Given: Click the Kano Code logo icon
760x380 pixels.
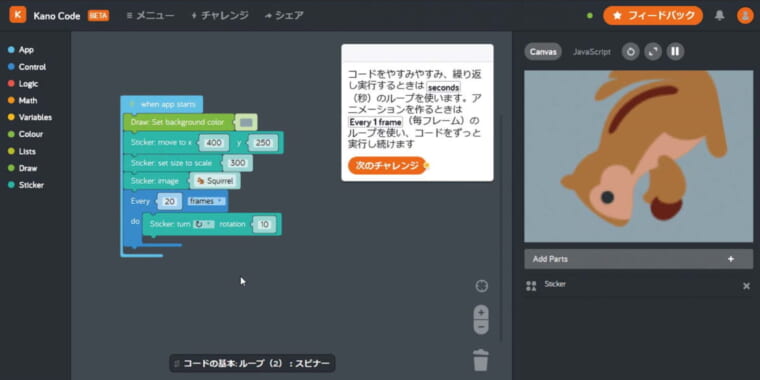Looking at the screenshot, I should pyautogui.click(x=18, y=15).
